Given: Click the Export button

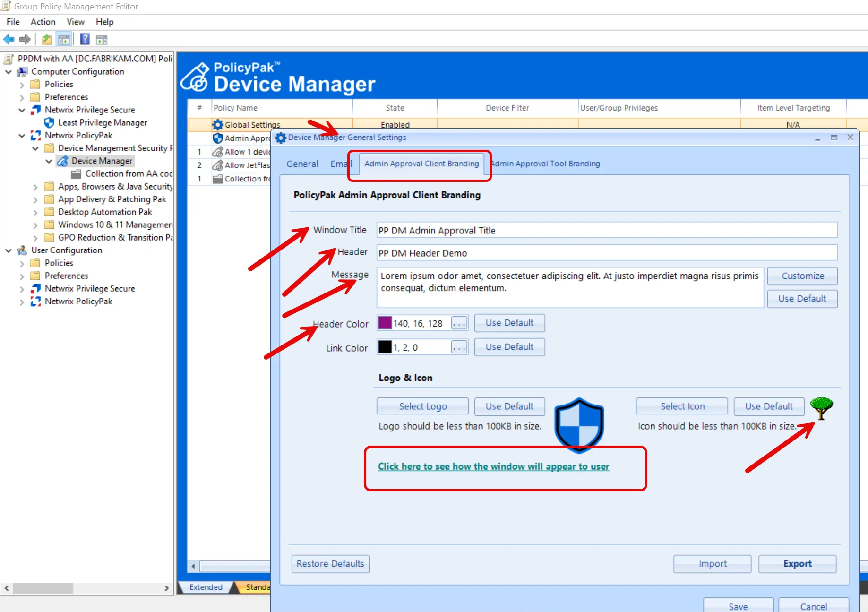Looking at the screenshot, I should [x=798, y=564].
